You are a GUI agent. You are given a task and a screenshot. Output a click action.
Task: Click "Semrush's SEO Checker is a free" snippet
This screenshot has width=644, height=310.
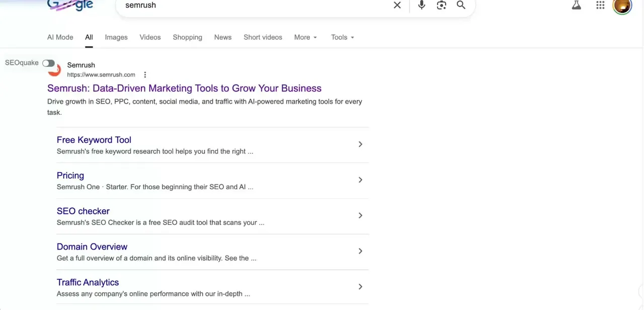160,222
